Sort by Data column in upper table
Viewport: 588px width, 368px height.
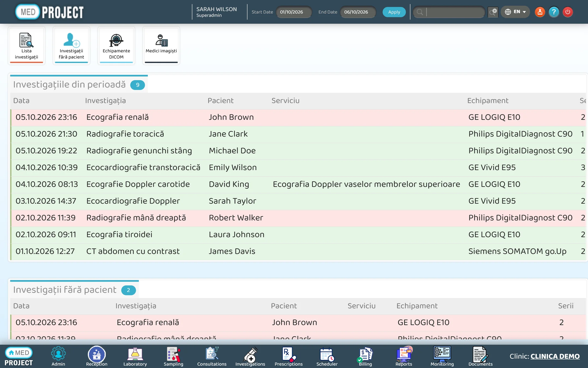[x=21, y=101]
